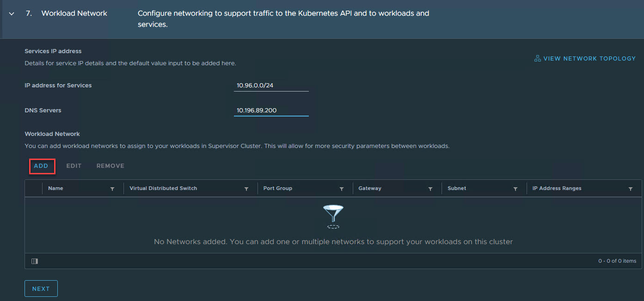Click the Subnet column filter icon

coord(515,189)
